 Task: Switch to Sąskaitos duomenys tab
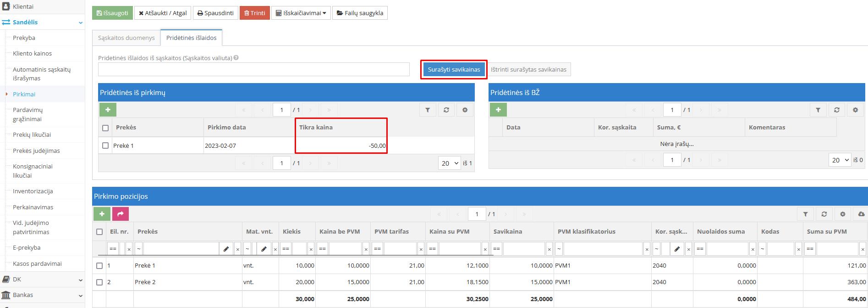[x=126, y=38]
